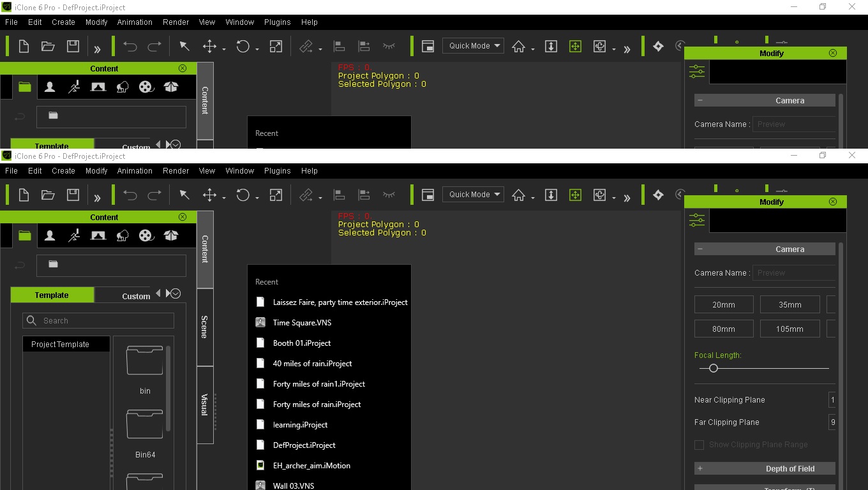868x490 pixels.
Task: Open Actor category in upper Content panel
Action: [x=50, y=87]
